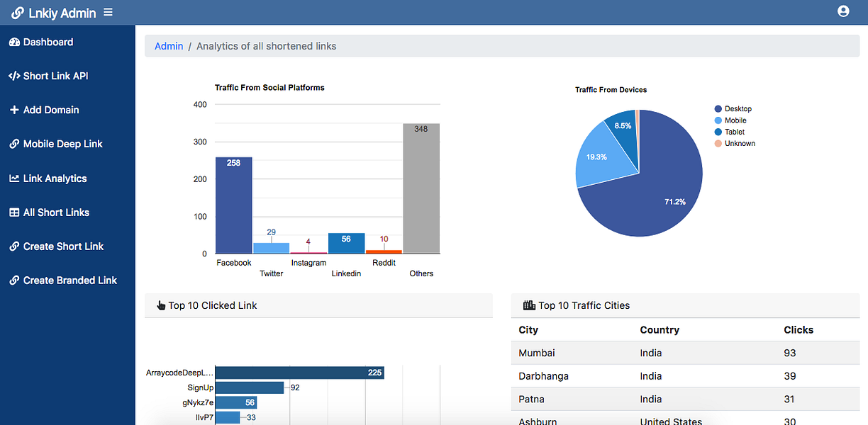
Task: Click the Lnkiy Admin brand title
Action: 62,13
